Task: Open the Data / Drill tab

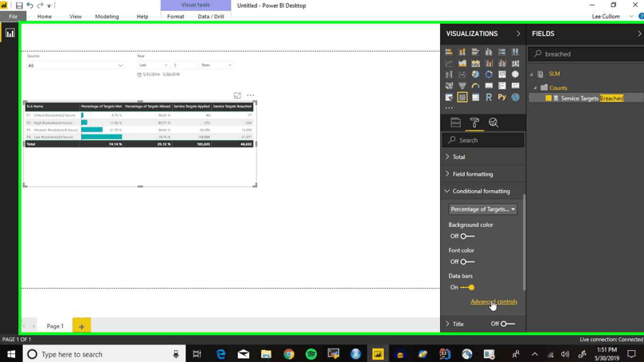Action: tap(211, 17)
